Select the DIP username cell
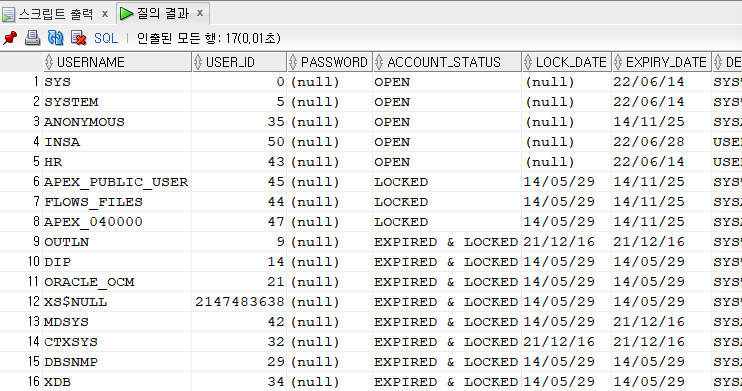 click(117, 262)
